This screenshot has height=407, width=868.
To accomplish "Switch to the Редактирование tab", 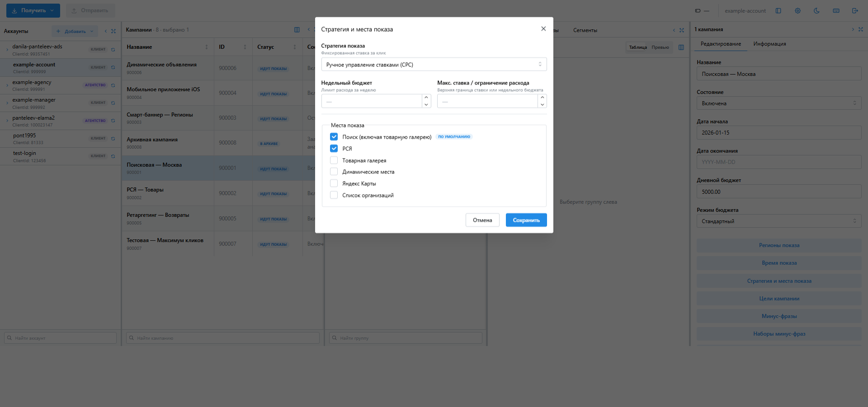I will tap(721, 44).
